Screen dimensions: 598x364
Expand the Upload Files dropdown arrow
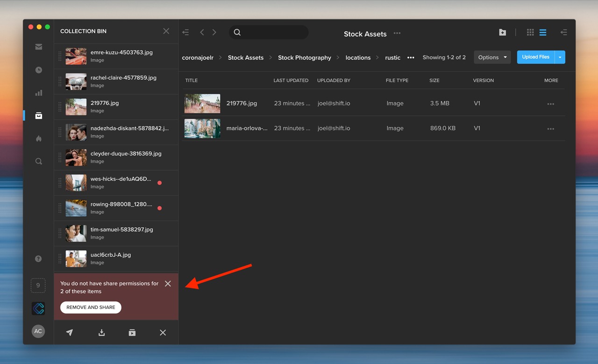(560, 57)
